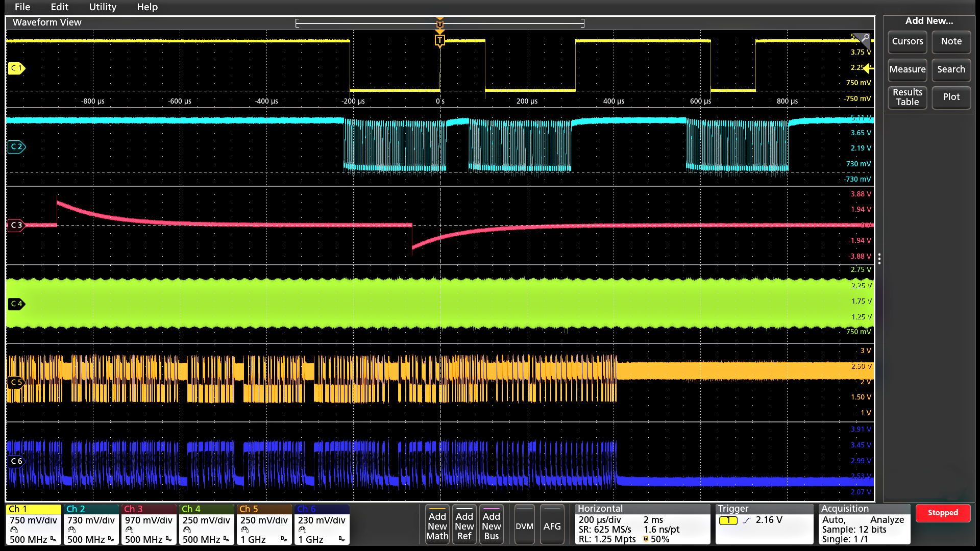This screenshot has width=980, height=551.
Task: Open the Add New Bus tool
Action: pos(491,524)
